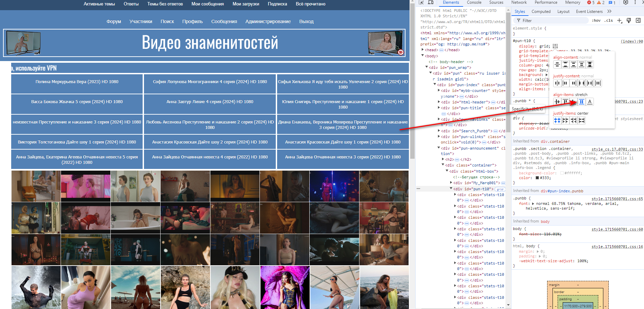Open the (index):90 source link
Screen dimensions: 644x309
(631, 41)
